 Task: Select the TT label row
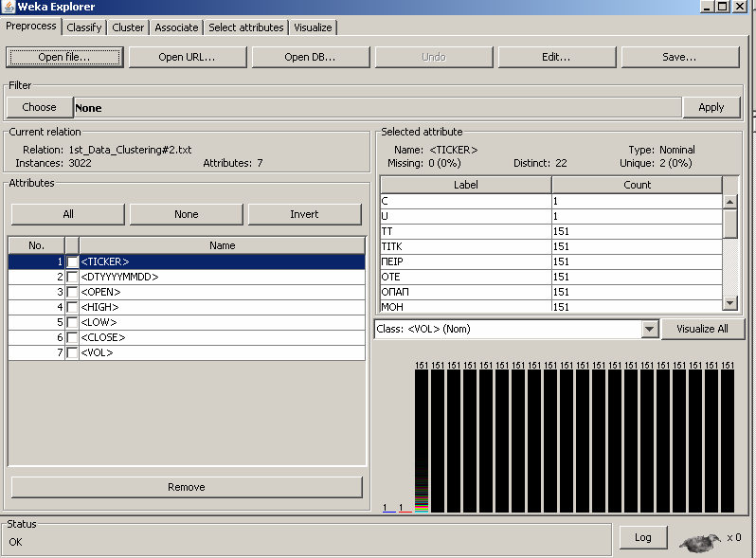click(551, 231)
